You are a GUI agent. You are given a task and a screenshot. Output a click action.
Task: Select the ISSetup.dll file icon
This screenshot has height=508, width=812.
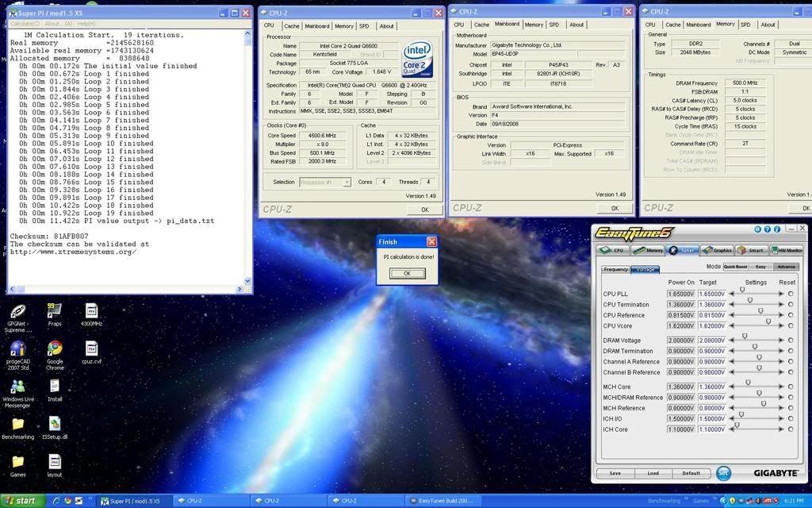[x=55, y=428]
